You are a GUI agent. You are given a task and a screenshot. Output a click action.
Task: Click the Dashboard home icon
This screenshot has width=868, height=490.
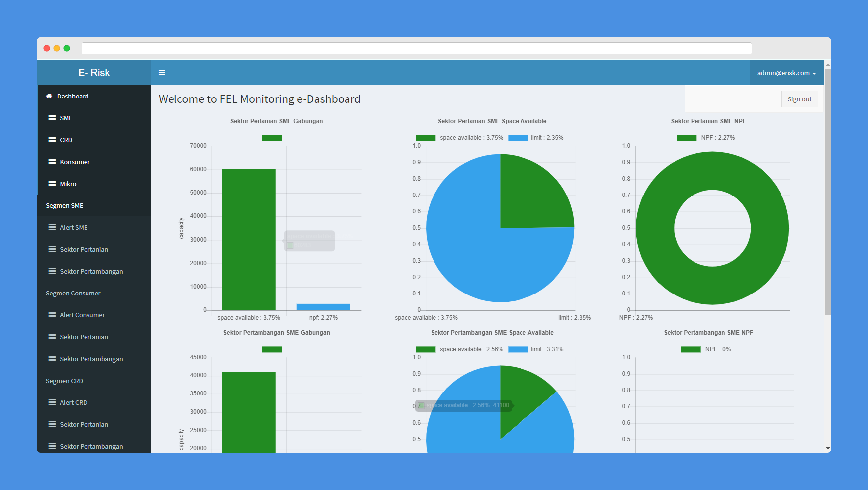coord(49,96)
